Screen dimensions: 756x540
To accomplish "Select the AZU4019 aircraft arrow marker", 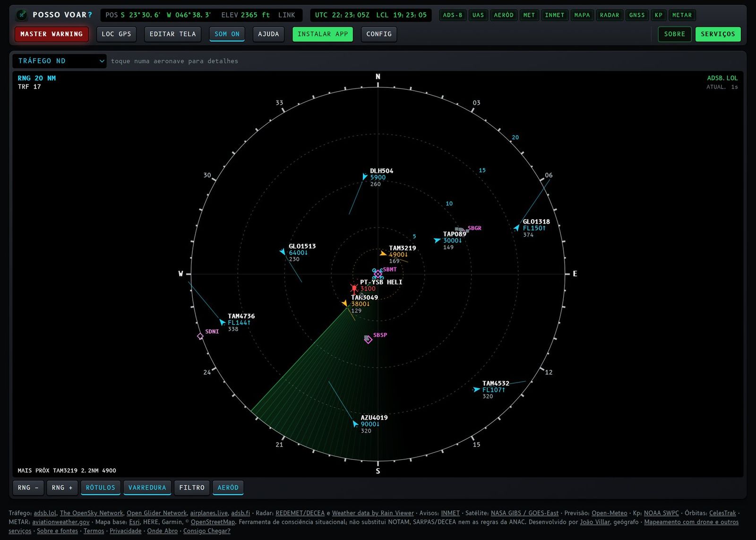I will [355, 424].
